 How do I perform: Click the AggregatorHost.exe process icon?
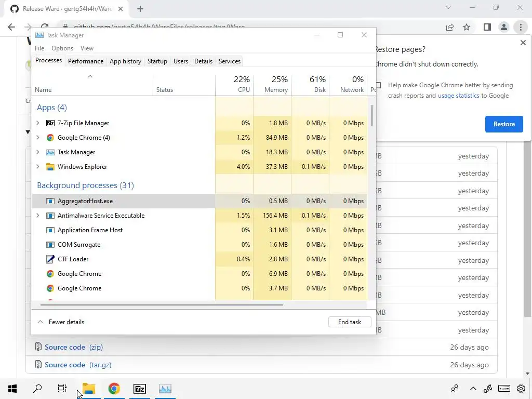[50, 201]
